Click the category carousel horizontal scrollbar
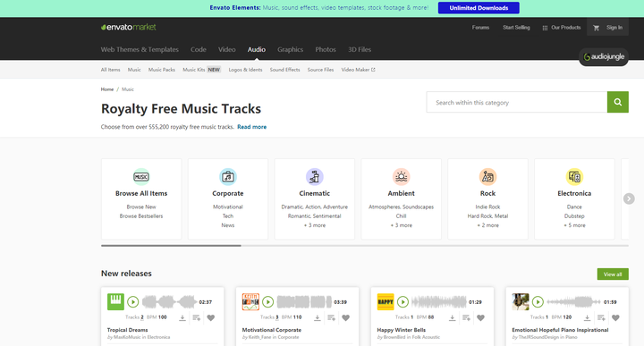This screenshot has height=346, width=644. click(171, 246)
